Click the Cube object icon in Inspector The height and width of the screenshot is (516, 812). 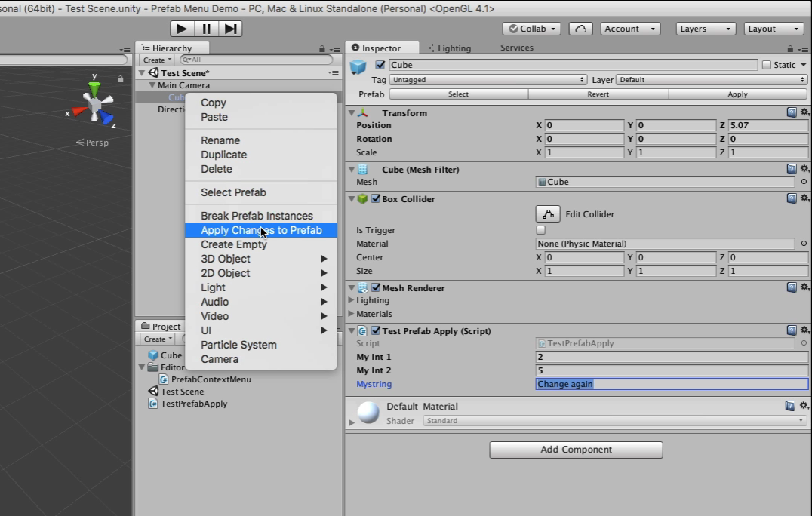[x=358, y=67]
